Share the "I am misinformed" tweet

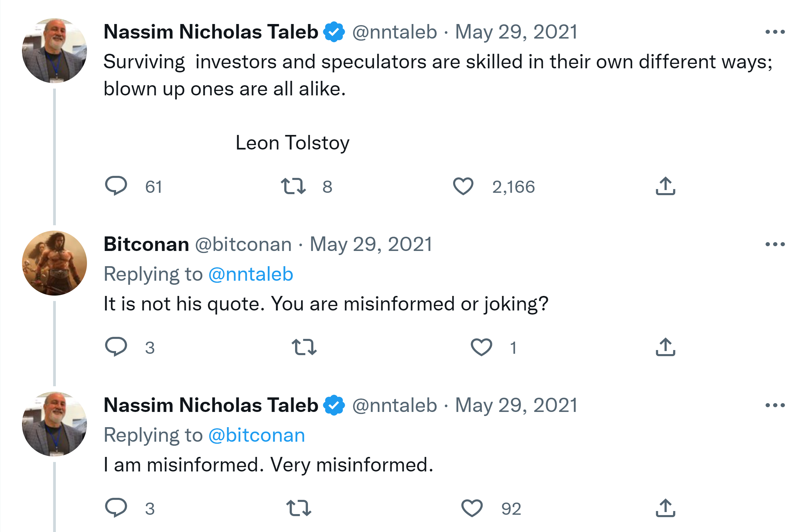click(665, 508)
